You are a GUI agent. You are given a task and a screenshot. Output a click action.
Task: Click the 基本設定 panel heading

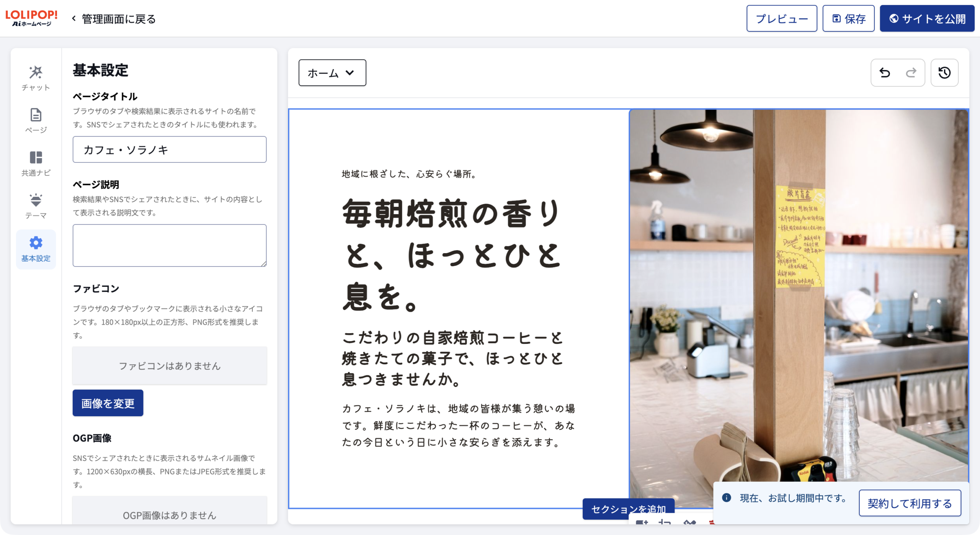click(100, 70)
